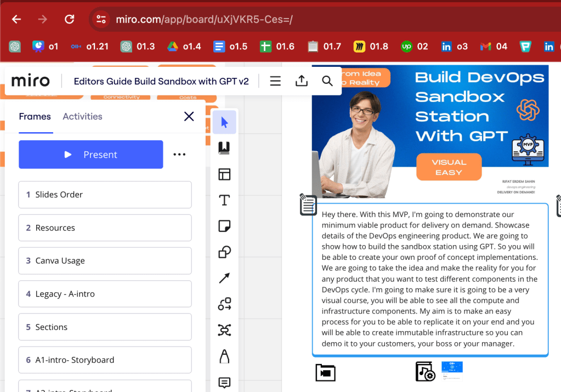Open the Miro learning center book icon
The width and height of the screenshot is (561, 392).
[224, 148]
